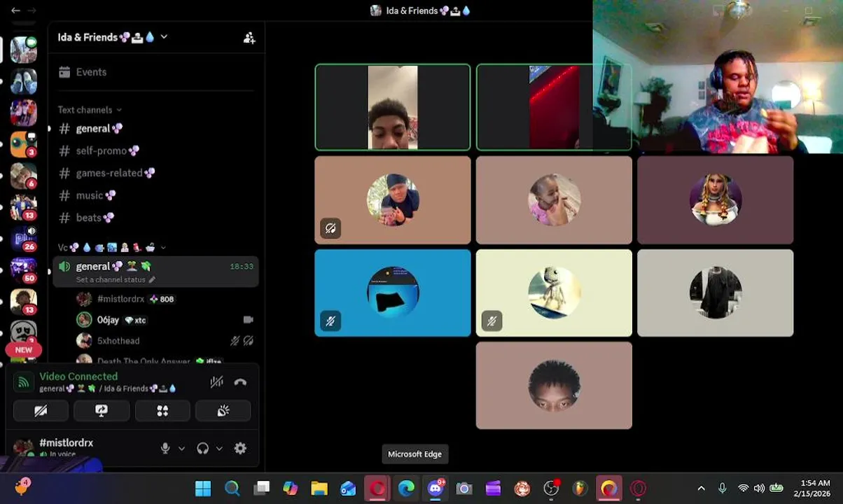Open User Settings gear
The width and height of the screenshot is (843, 504).
click(x=240, y=449)
